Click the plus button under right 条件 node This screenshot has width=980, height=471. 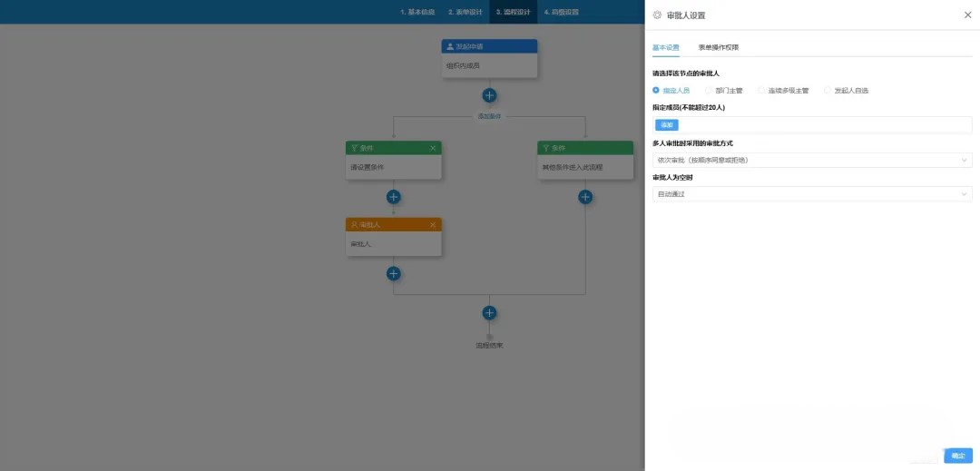[x=585, y=197]
